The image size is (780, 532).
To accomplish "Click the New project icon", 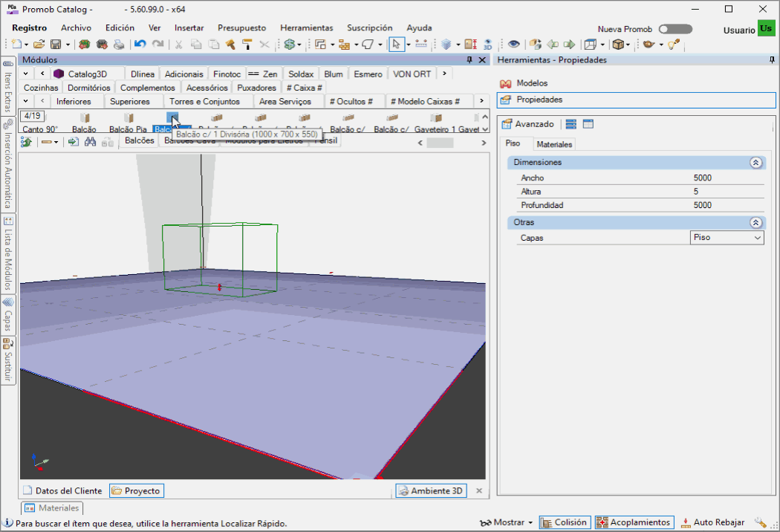I will point(16,45).
